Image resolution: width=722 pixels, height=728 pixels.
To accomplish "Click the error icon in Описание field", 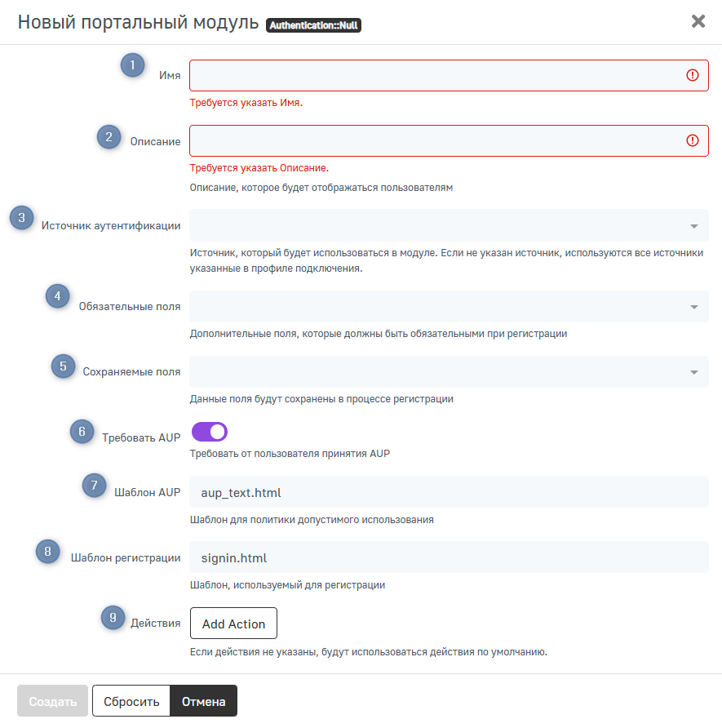I will [693, 140].
